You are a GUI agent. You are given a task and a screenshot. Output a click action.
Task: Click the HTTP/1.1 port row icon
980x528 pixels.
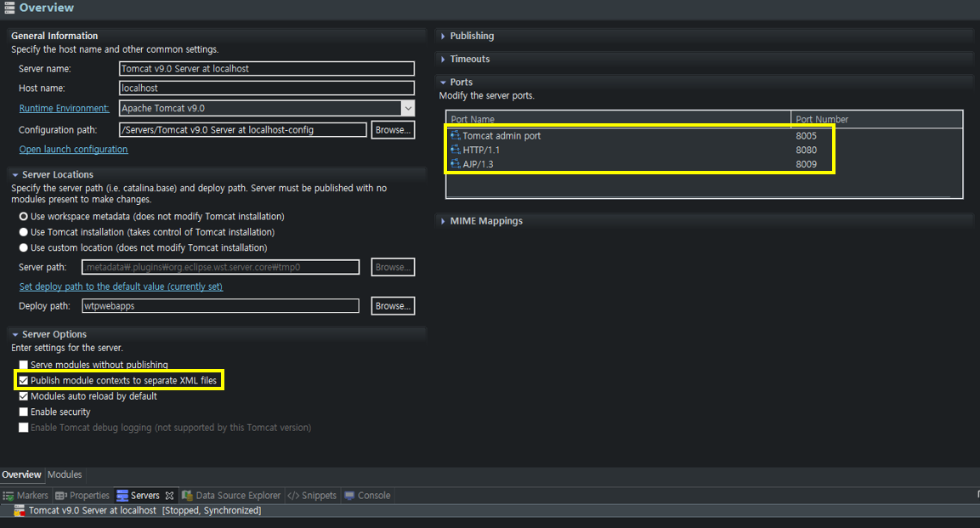[x=455, y=150]
